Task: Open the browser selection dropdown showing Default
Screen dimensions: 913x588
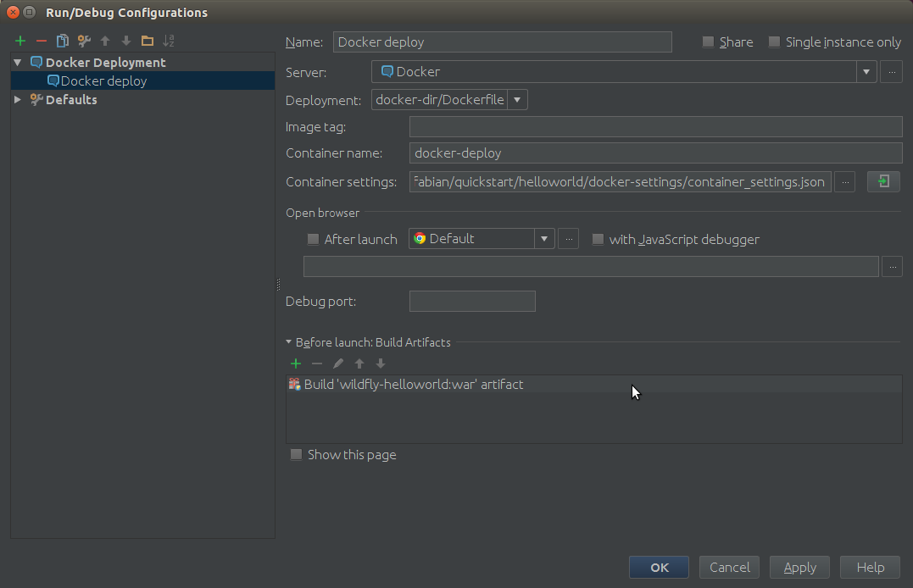Action: click(x=544, y=239)
